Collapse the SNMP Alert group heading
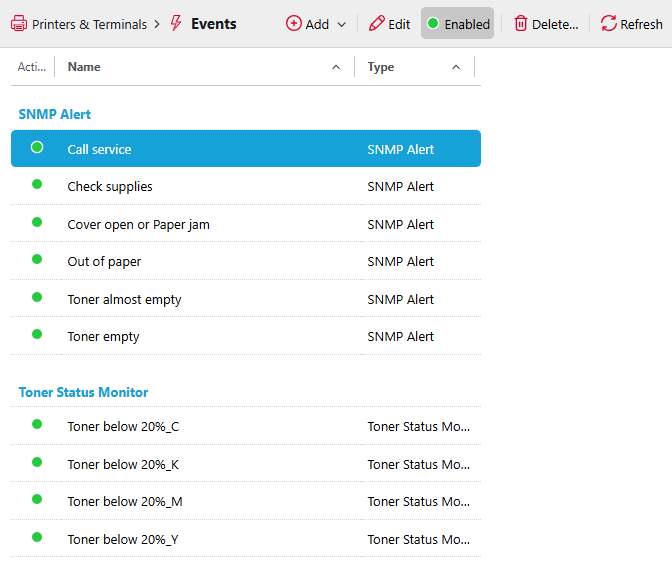672x562 pixels. pyautogui.click(x=54, y=114)
